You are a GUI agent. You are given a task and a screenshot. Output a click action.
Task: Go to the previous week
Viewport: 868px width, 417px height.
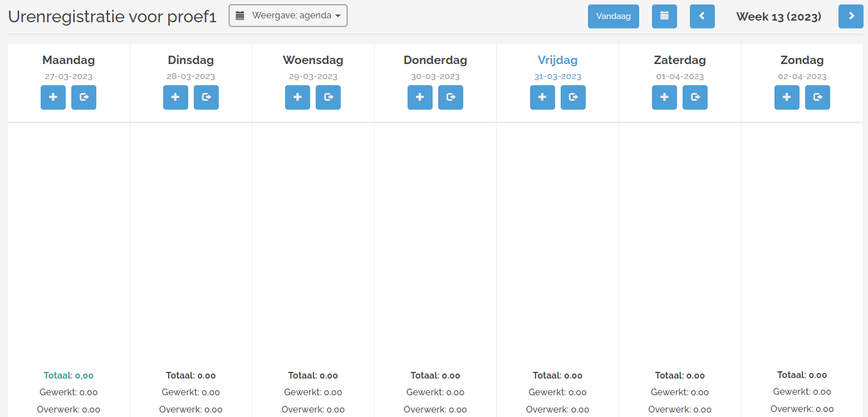702,16
